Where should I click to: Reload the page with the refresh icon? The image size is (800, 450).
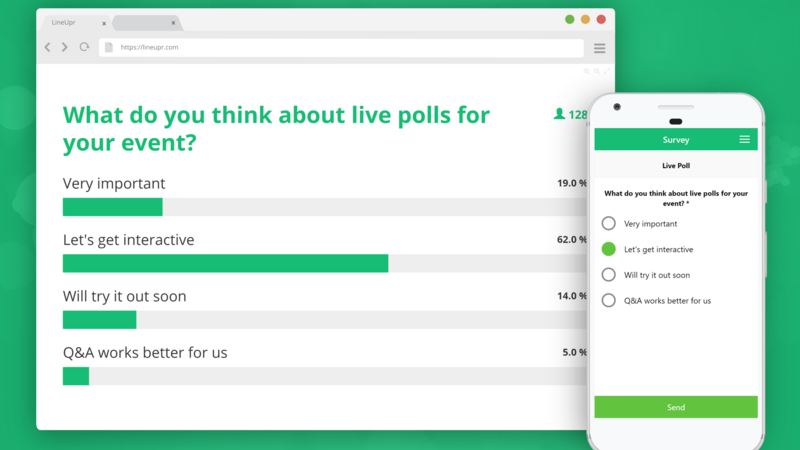[84, 47]
